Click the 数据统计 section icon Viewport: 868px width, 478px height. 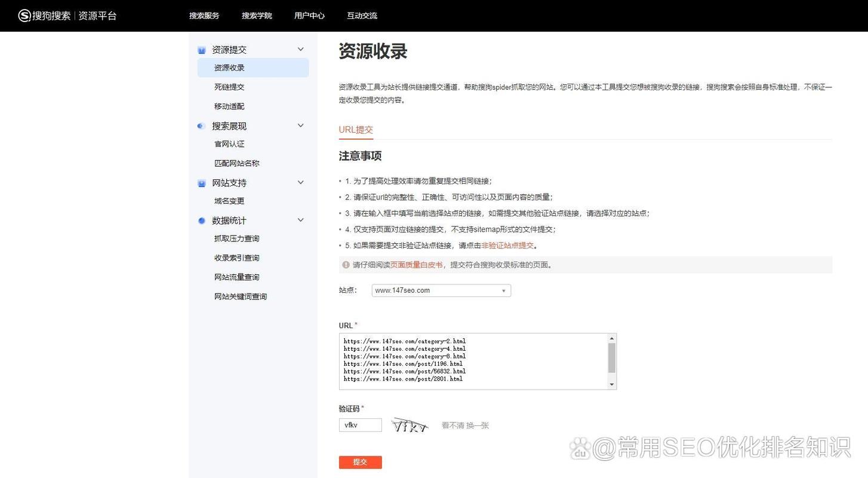202,221
